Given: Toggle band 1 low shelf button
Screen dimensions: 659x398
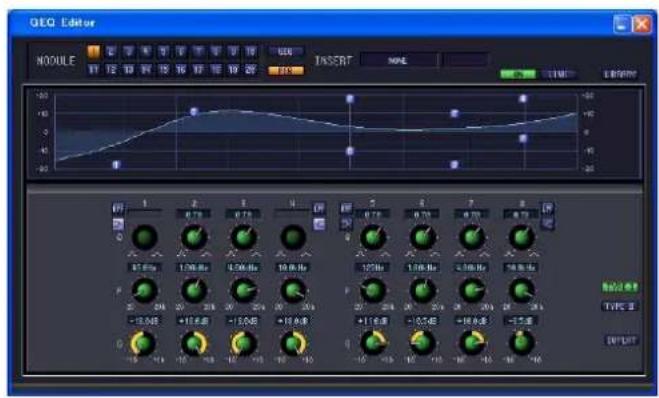Looking at the screenshot, I should 118,224.
